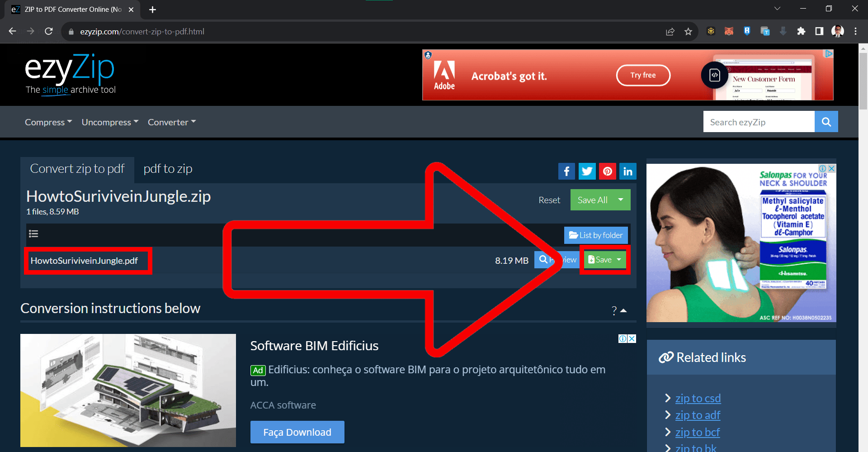Screen dimensions: 868x452
Task: Open the browser share icon in address bar
Action: point(670,31)
